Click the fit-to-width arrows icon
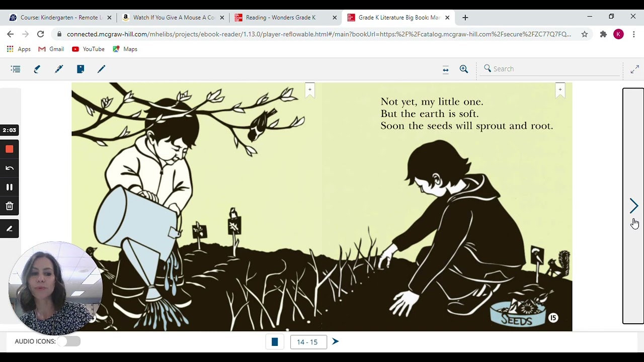The width and height of the screenshot is (644, 362). click(445, 69)
